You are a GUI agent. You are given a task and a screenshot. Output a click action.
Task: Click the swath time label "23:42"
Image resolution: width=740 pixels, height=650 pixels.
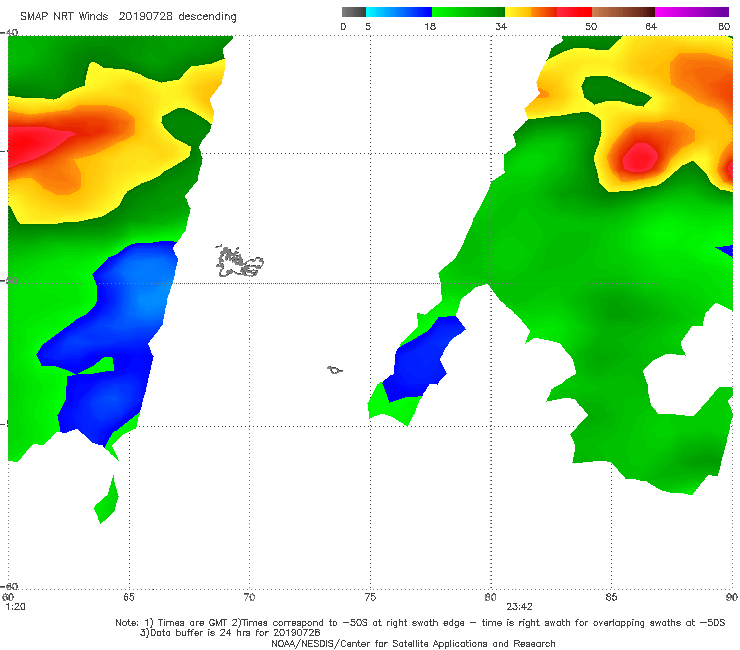click(x=519, y=607)
